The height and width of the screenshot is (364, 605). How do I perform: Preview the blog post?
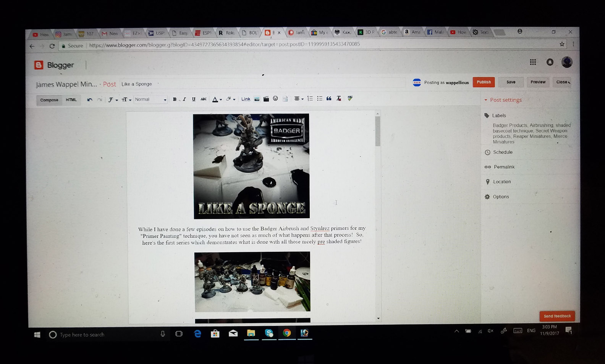(538, 82)
